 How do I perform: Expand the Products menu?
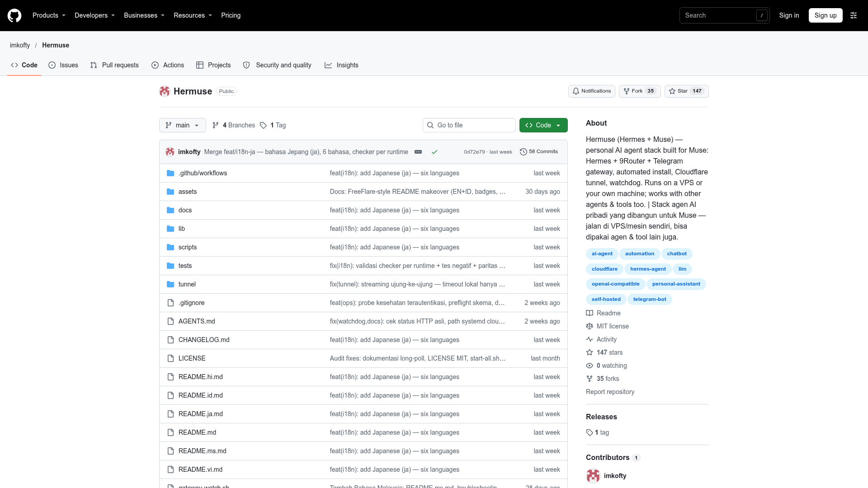pyautogui.click(x=49, y=15)
